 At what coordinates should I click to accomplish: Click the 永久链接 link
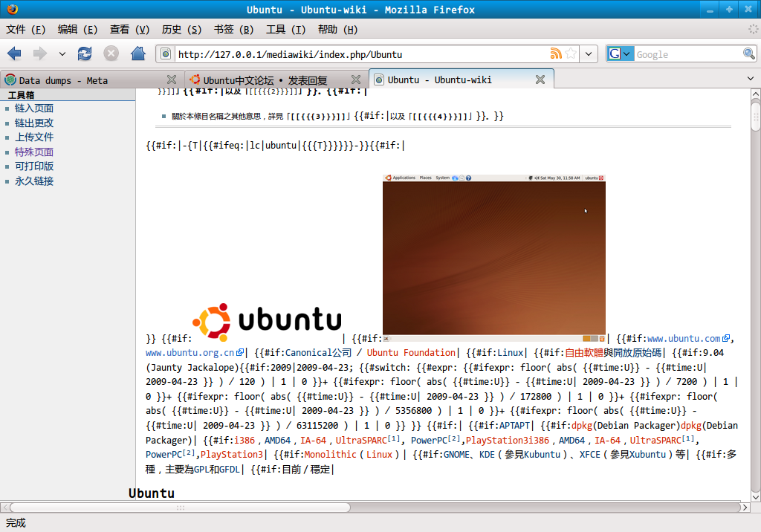point(34,181)
